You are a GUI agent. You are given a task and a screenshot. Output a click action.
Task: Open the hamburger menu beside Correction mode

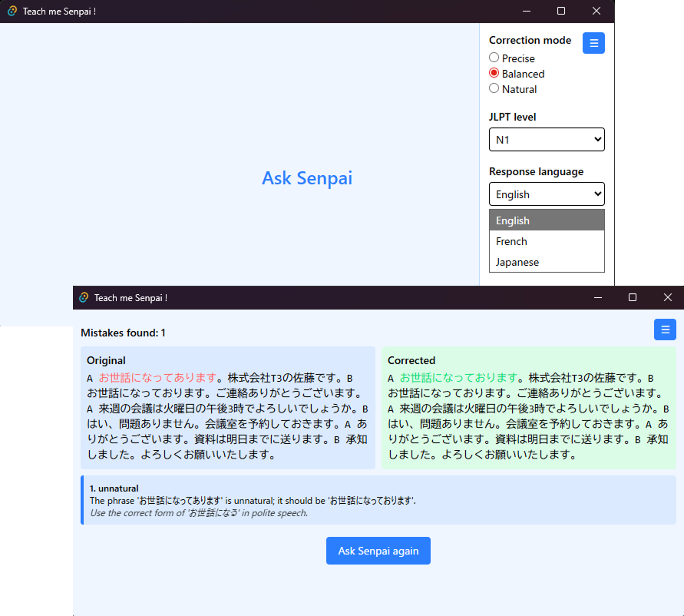[593, 43]
